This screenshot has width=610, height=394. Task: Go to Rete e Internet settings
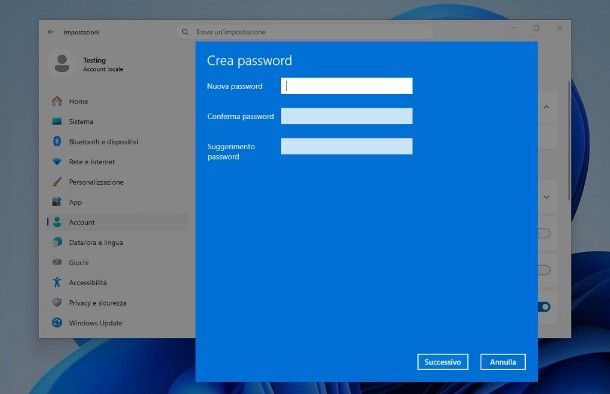coord(117,162)
